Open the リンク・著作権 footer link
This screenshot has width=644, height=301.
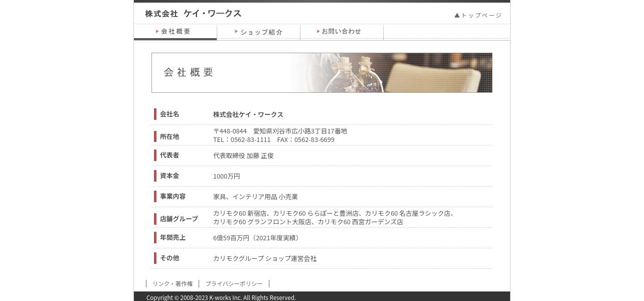click(173, 283)
